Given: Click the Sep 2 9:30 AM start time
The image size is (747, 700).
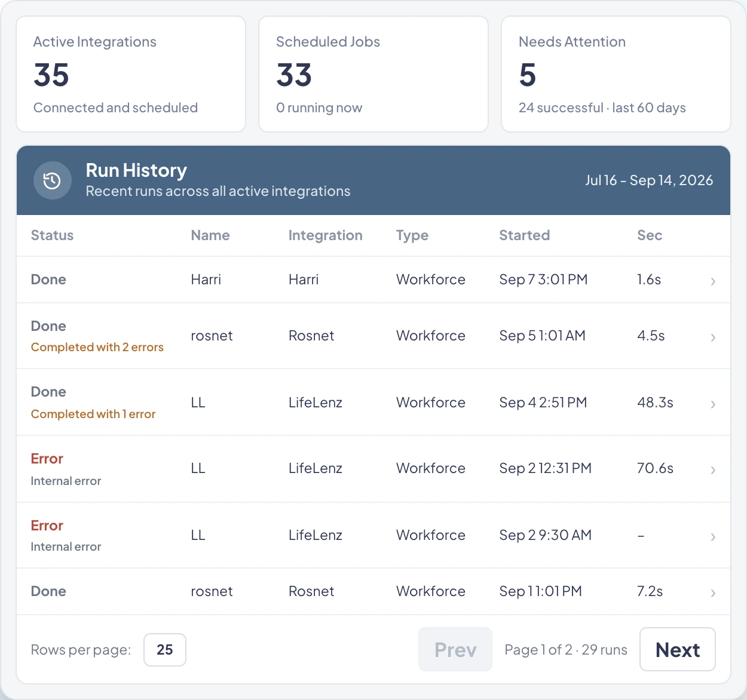Looking at the screenshot, I should click(546, 535).
